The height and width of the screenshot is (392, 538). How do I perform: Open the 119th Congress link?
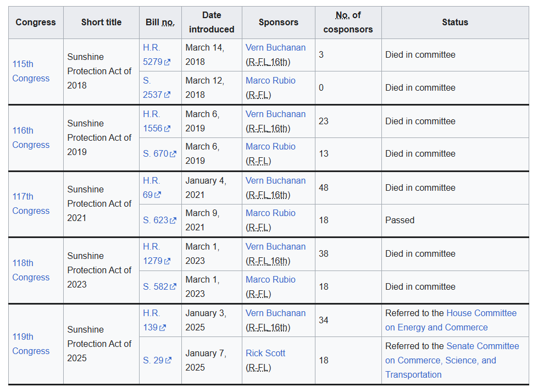pos(31,344)
